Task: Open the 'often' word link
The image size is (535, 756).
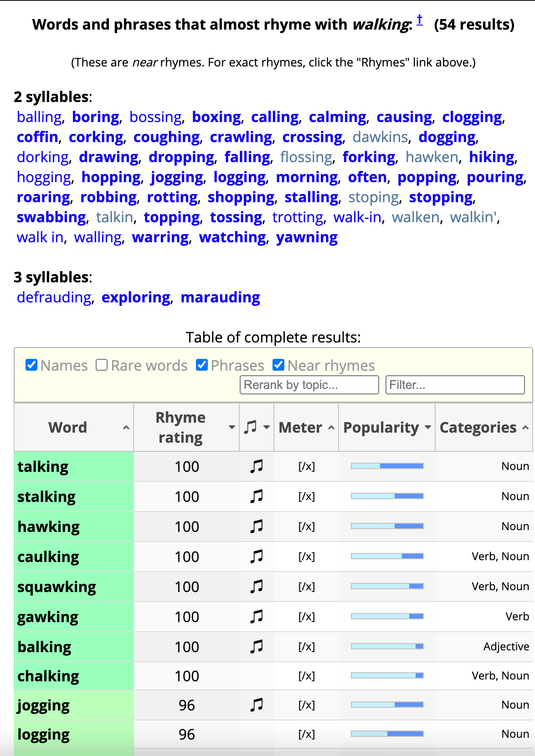Action: point(368,177)
